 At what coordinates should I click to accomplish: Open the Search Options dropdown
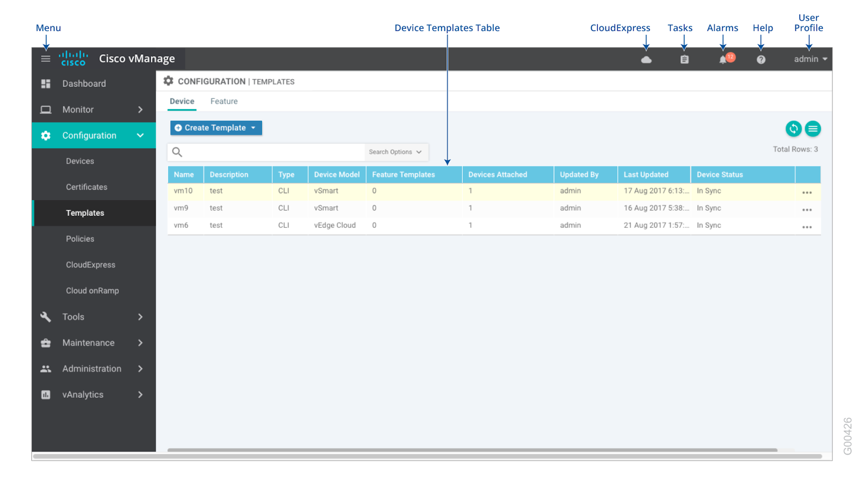click(395, 152)
